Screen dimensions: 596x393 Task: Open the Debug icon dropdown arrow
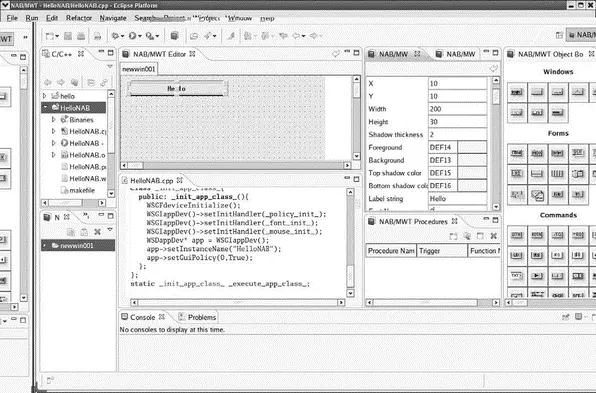[x=122, y=36]
